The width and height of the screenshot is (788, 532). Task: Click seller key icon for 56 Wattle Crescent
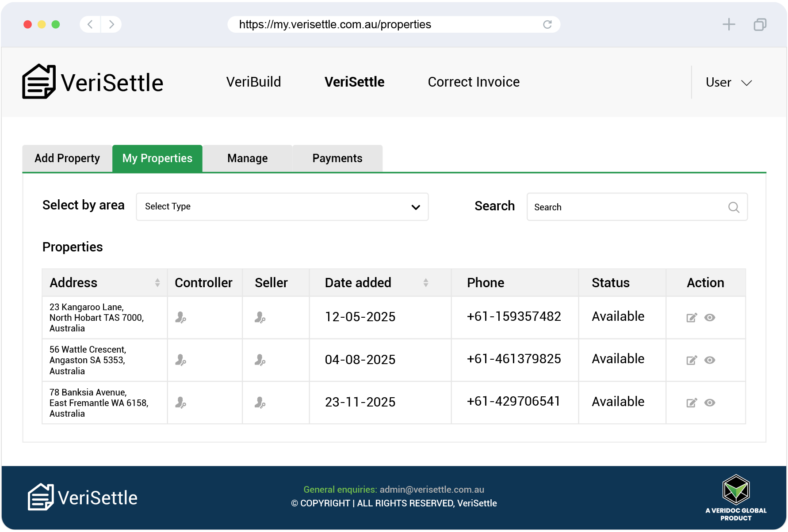point(260,360)
